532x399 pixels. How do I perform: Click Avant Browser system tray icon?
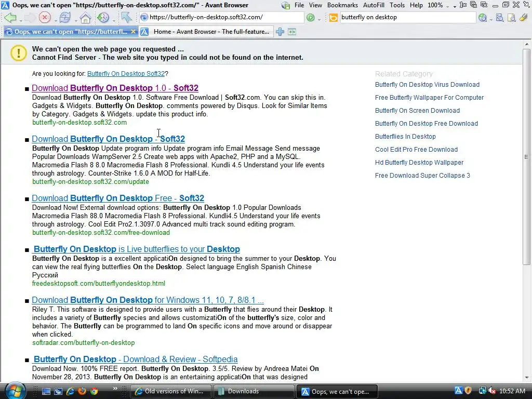point(458,391)
